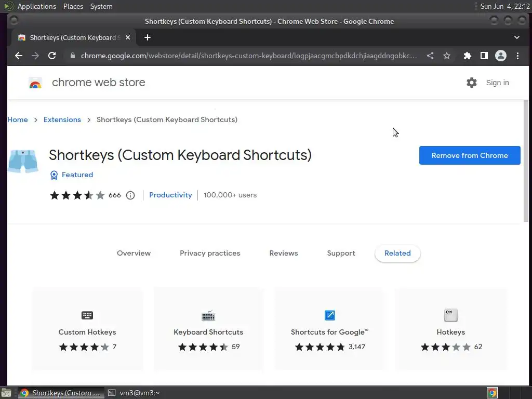The image size is (532, 399).
Task: Click Keyboard Shortcuts 59 ratings count
Action: pos(236,347)
